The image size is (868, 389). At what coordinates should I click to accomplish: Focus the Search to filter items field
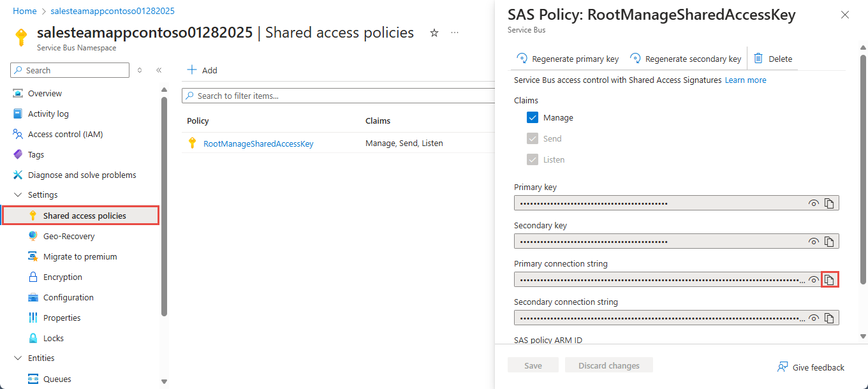[338, 96]
